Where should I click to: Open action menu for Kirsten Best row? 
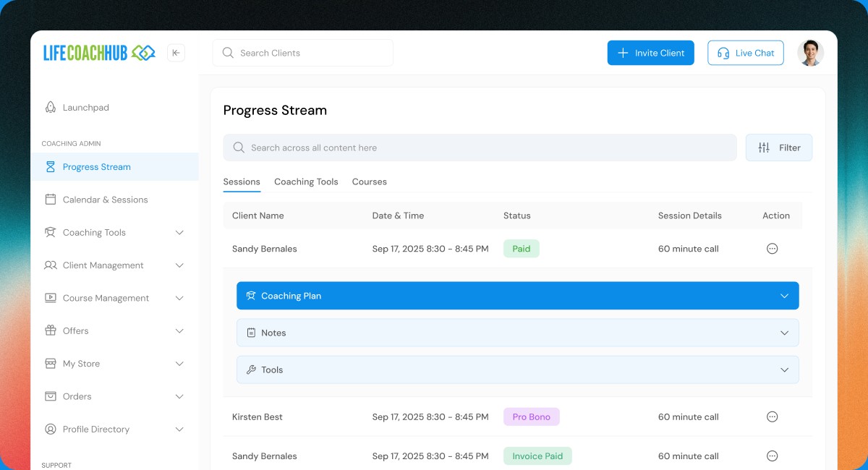772,417
